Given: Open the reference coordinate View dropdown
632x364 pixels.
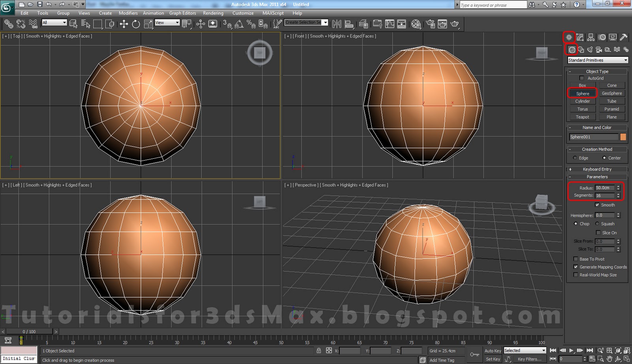Looking at the screenshot, I should pyautogui.click(x=167, y=23).
